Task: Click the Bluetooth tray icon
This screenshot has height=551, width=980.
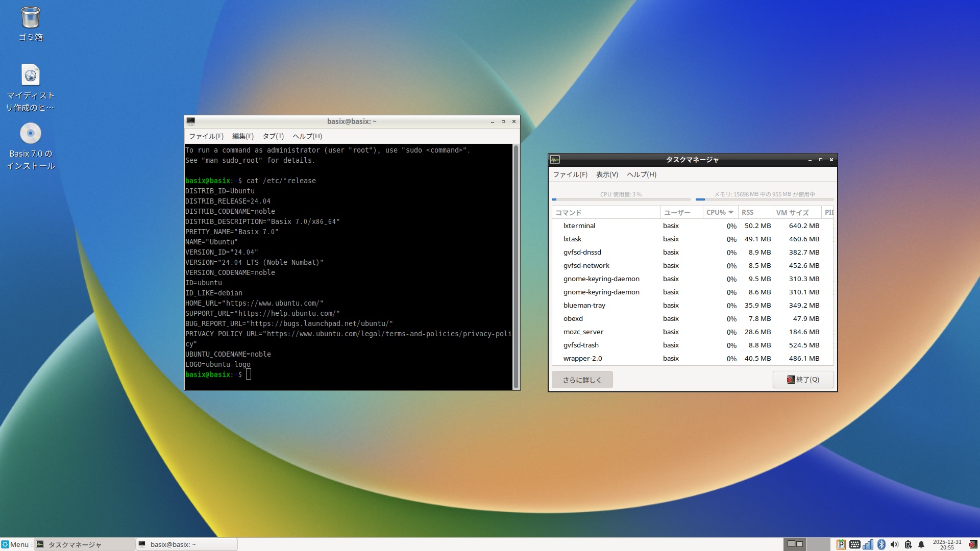Action: pyautogui.click(x=881, y=544)
